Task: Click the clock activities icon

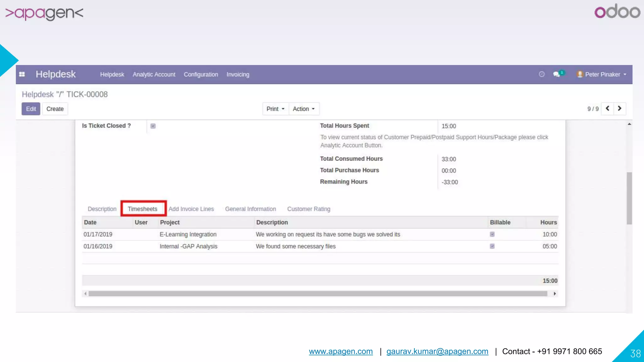Action: [541, 74]
